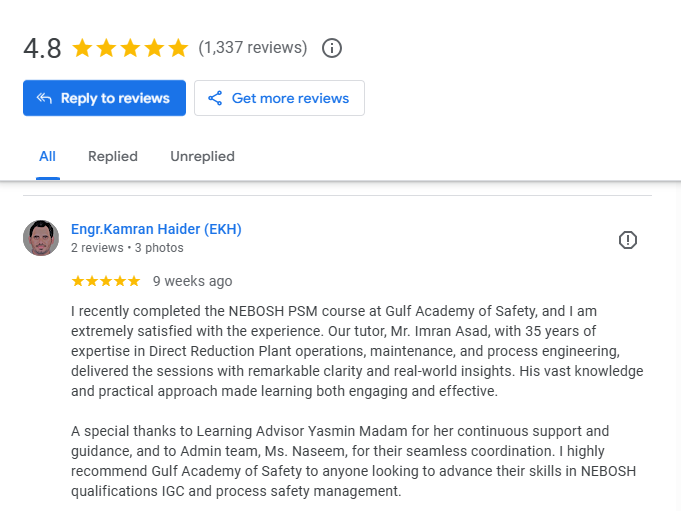Click the share icon in Get more reviews

[215, 98]
